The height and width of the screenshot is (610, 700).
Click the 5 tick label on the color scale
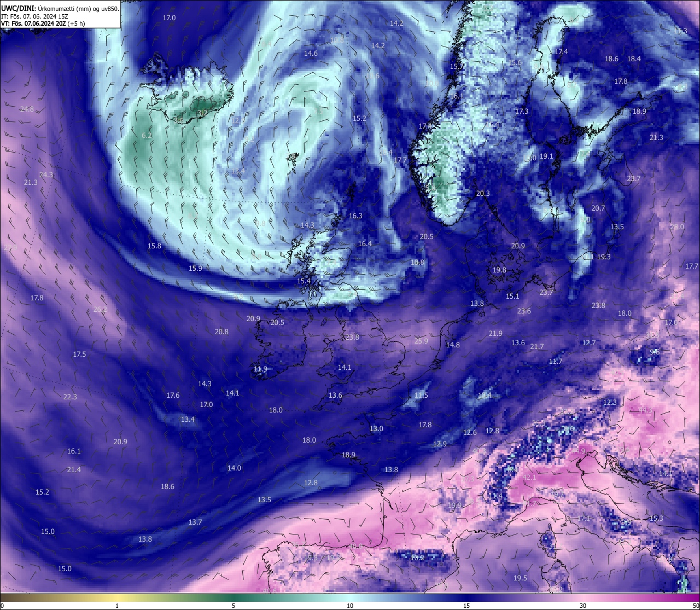point(234,606)
